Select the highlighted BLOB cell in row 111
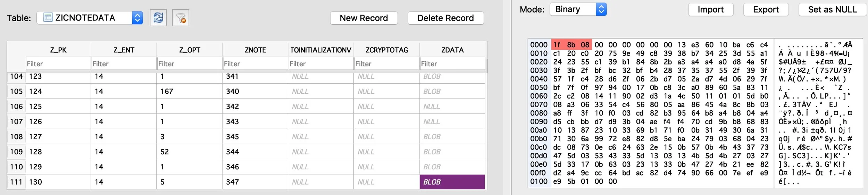Viewport: 868px width, 195px height. pyautogui.click(x=452, y=182)
